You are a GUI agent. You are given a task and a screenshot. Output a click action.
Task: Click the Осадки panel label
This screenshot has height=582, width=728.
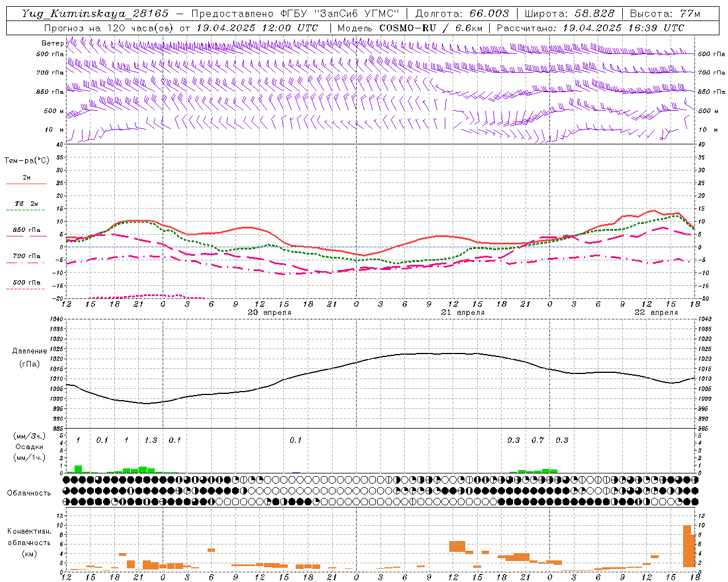point(29,447)
